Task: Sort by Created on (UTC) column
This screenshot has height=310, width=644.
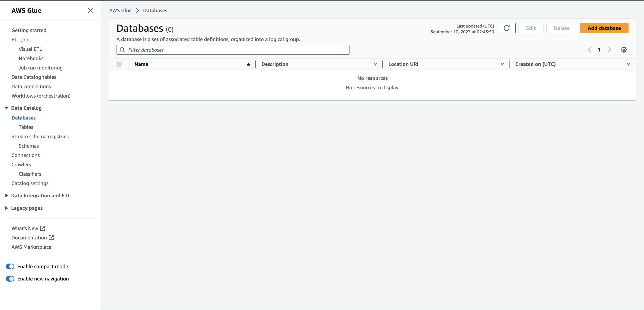Action: (628, 64)
